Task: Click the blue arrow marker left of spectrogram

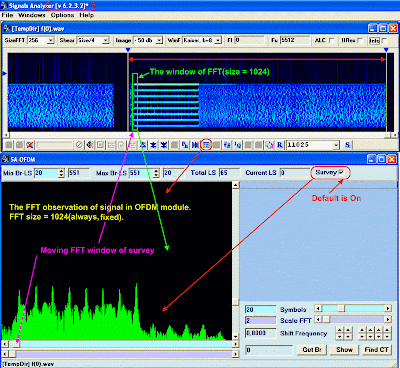Action: tap(5, 73)
